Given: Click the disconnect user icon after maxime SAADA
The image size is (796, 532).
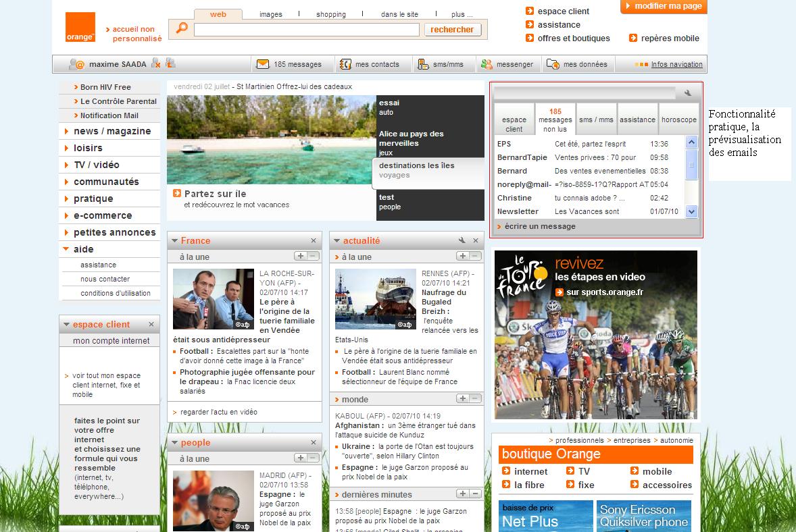Looking at the screenshot, I should click(156, 63).
